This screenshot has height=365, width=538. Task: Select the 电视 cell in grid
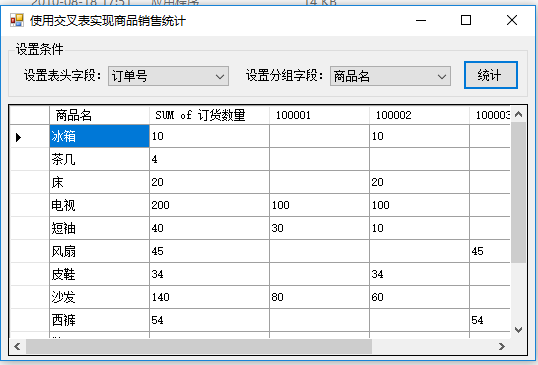point(100,205)
